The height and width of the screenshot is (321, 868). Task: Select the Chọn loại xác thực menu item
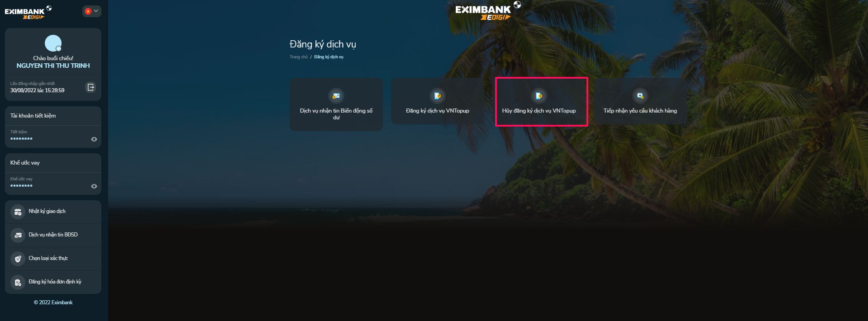click(53, 259)
